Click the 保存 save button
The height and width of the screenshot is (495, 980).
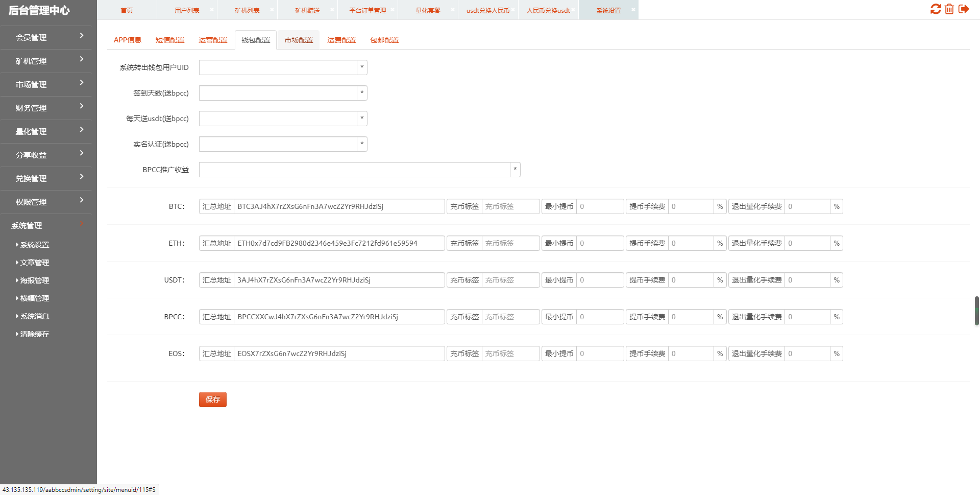[212, 399]
